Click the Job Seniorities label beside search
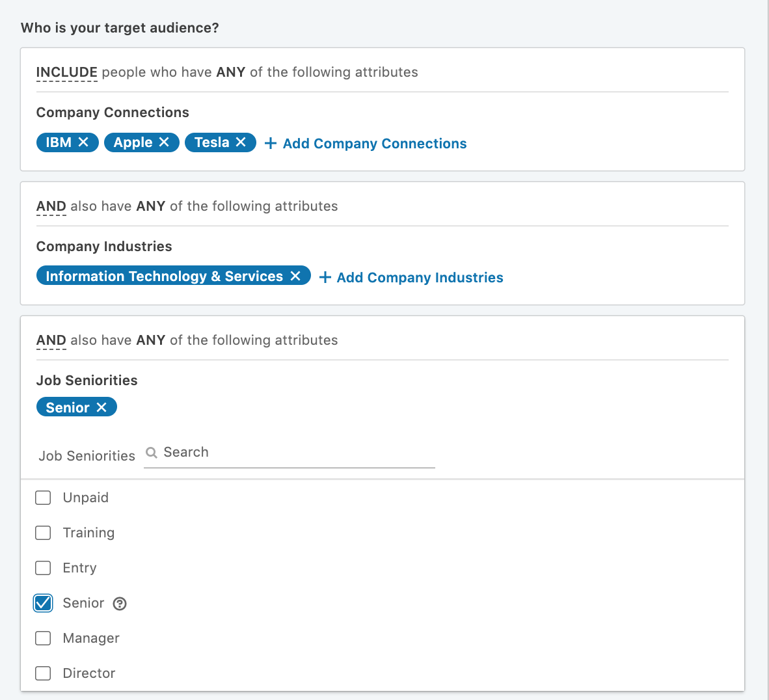 point(87,455)
